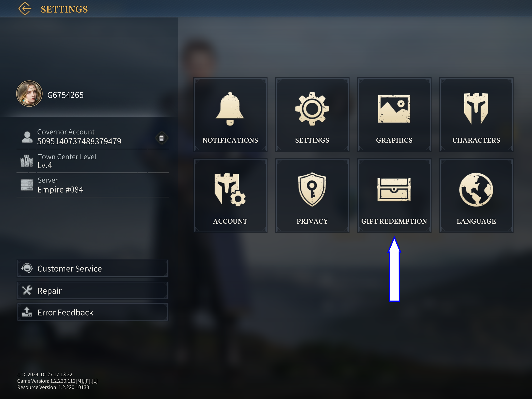This screenshot has height=399, width=532.
Task: Open the gear Settings tile
Action: 312,115
